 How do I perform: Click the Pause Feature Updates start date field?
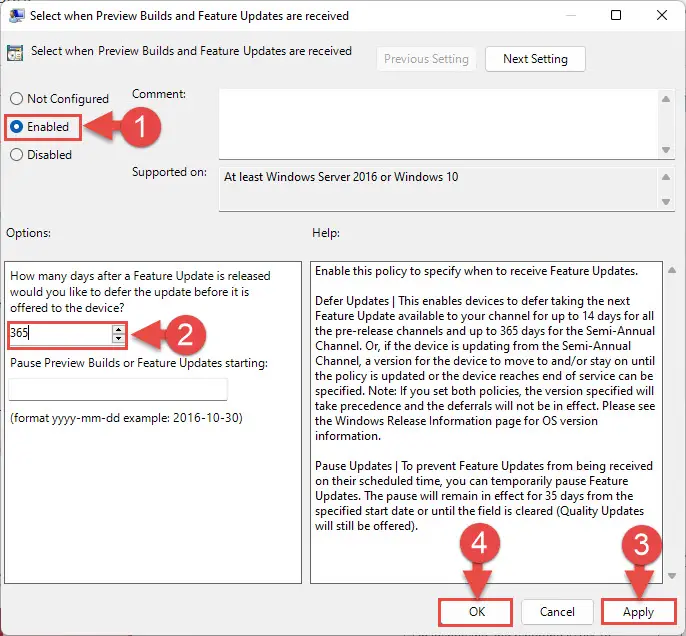[118, 389]
